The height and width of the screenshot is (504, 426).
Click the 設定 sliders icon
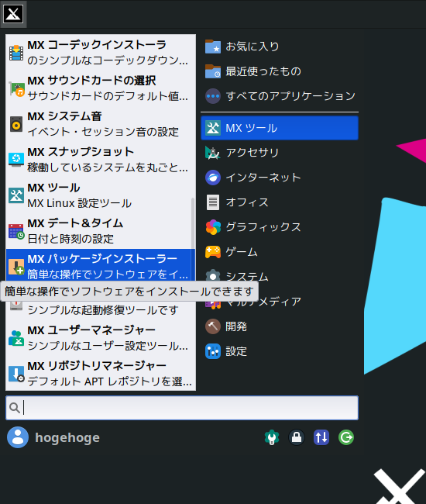pos(213,351)
